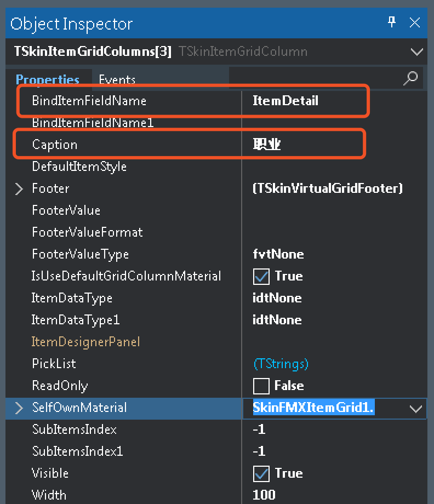Select the Properties tab
This screenshot has height=504, width=434.
point(48,79)
